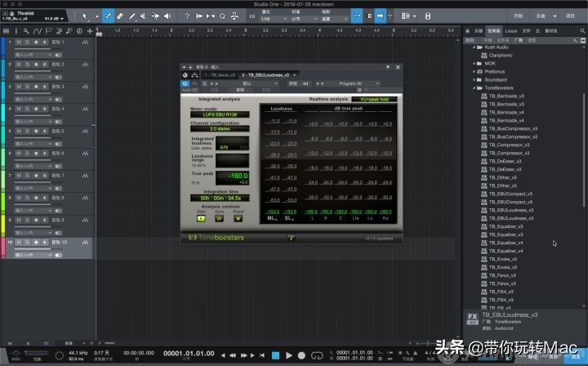Click Sync analysis button
This screenshot has width=588, height=366.
(220, 219)
